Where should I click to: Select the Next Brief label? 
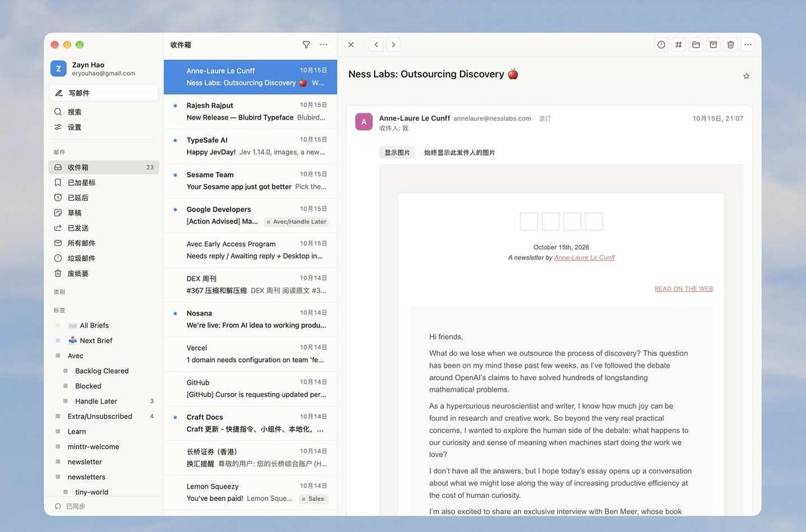pos(104,341)
